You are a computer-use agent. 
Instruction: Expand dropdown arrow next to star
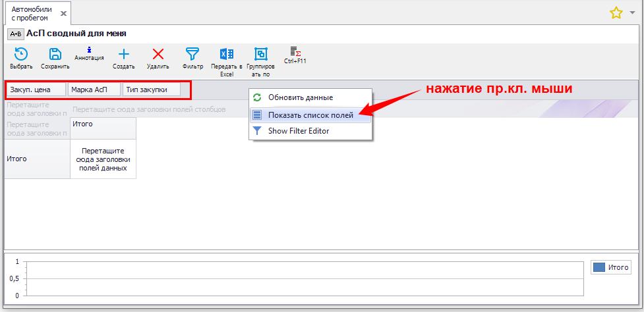[x=632, y=13]
